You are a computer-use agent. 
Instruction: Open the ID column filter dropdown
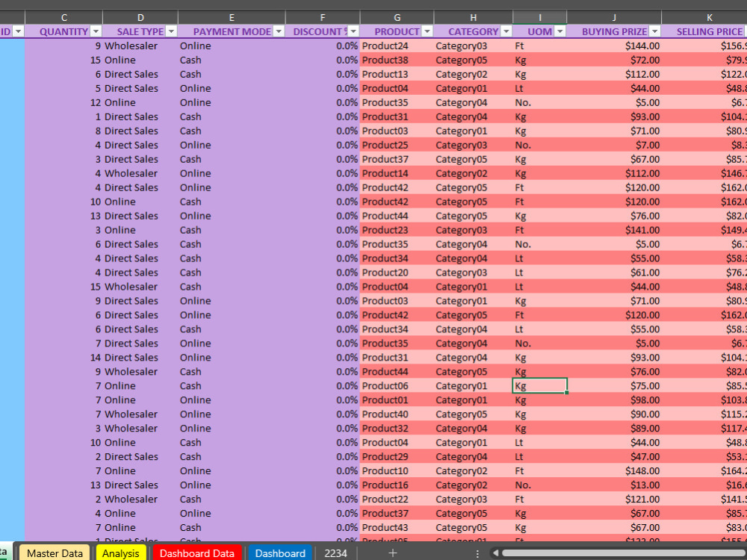click(18, 31)
